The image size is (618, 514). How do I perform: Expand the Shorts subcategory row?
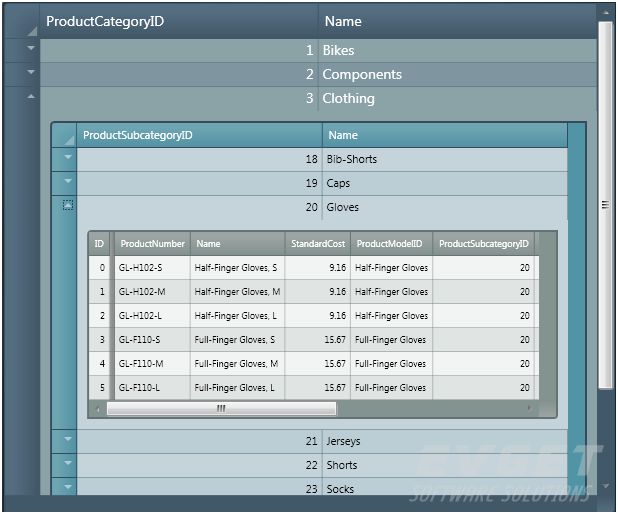pos(68,463)
